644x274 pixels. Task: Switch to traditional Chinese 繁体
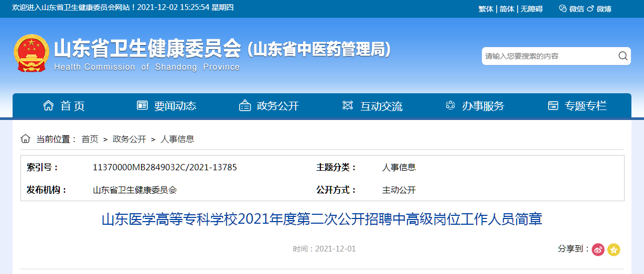[x=486, y=9]
